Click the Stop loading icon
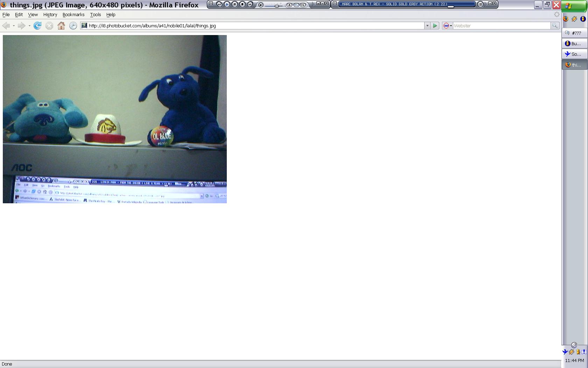Viewport: 588px width, 368px height. [x=49, y=26]
